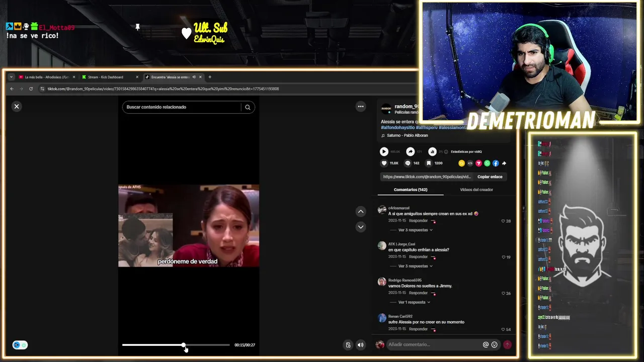Share to WhatsApp icon
Screen dimensions: 644x362
(487, 163)
